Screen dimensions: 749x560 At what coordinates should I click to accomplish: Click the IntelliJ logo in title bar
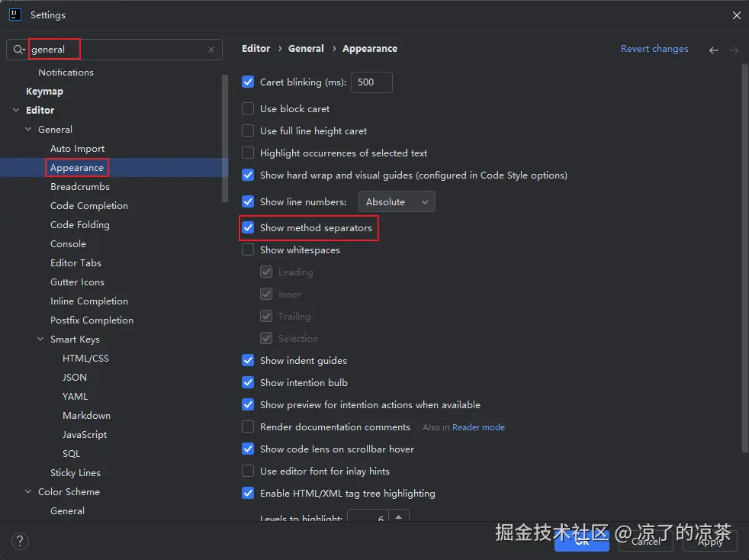click(14, 14)
